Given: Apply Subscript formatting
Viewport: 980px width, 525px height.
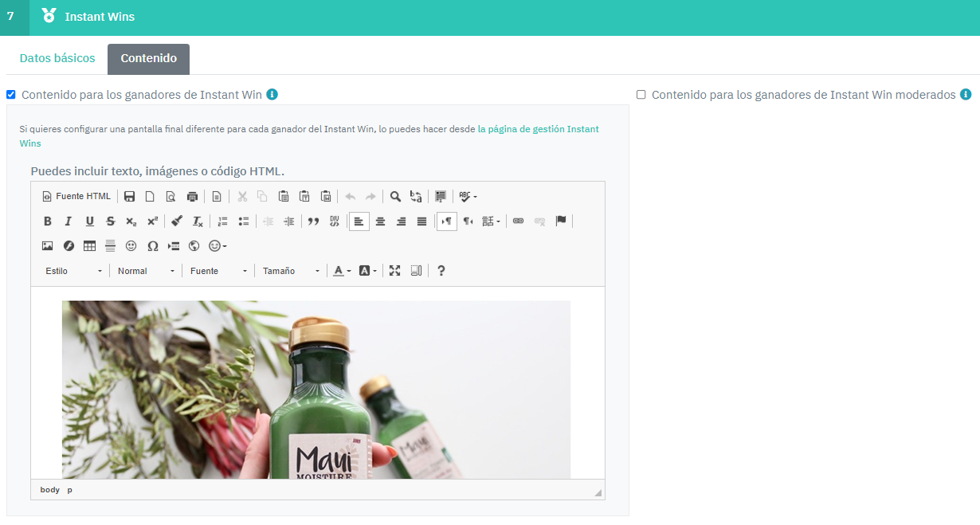Looking at the screenshot, I should coord(131,221).
